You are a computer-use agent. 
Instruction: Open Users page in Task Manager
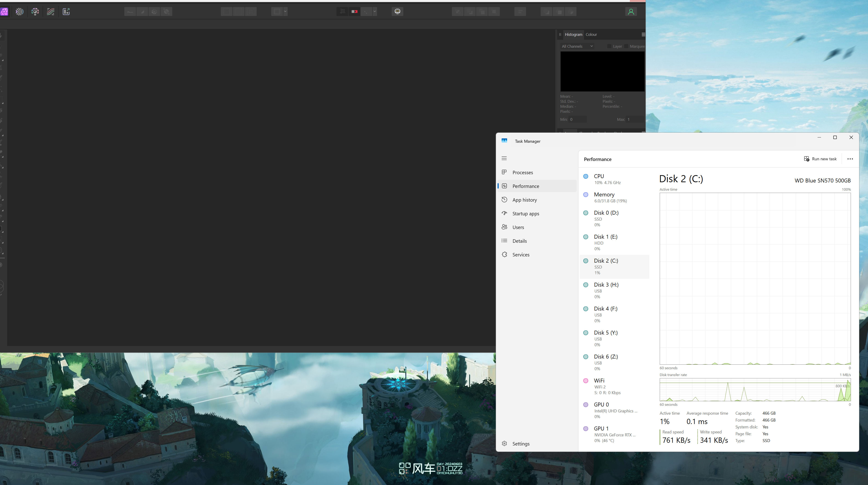click(537, 227)
